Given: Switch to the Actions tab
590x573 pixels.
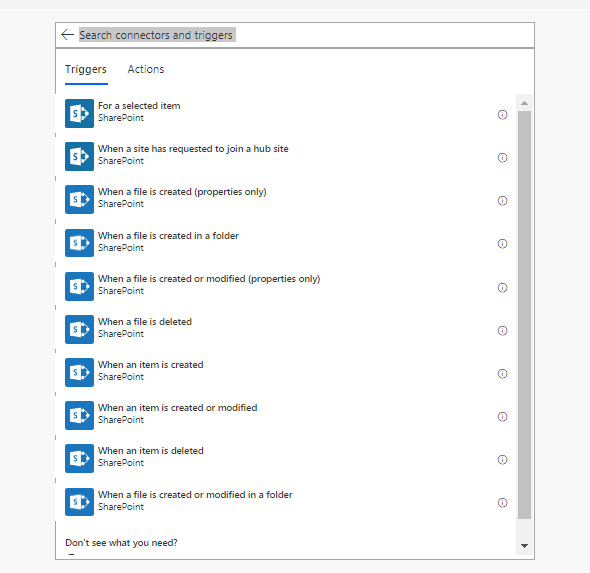Looking at the screenshot, I should pyautogui.click(x=146, y=69).
